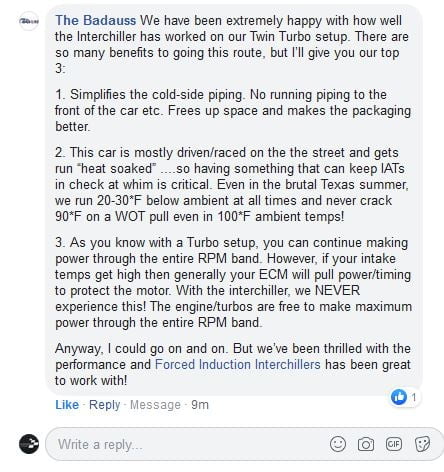
Task: View the reaction count of 1
Action: (414, 397)
